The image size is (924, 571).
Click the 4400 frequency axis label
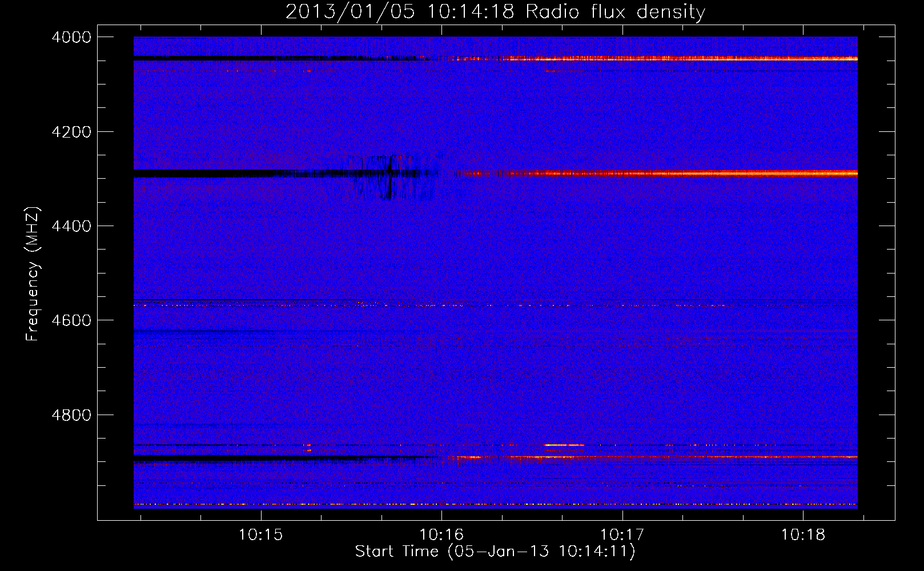(71, 226)
